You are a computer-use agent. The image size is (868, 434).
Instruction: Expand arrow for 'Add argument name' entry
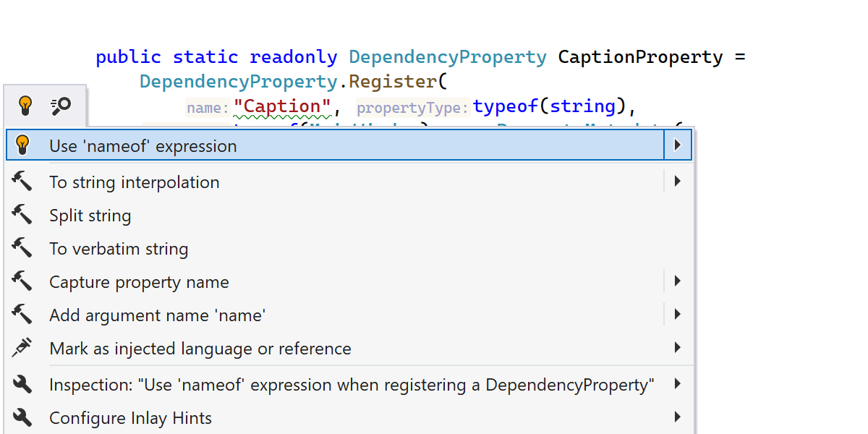click(x=677, y=315)
